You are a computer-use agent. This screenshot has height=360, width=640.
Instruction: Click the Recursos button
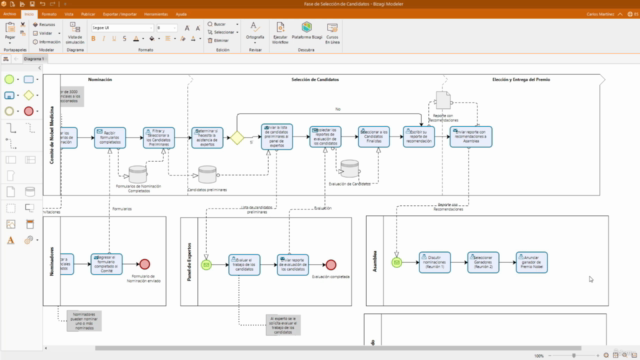pos(44,25)
